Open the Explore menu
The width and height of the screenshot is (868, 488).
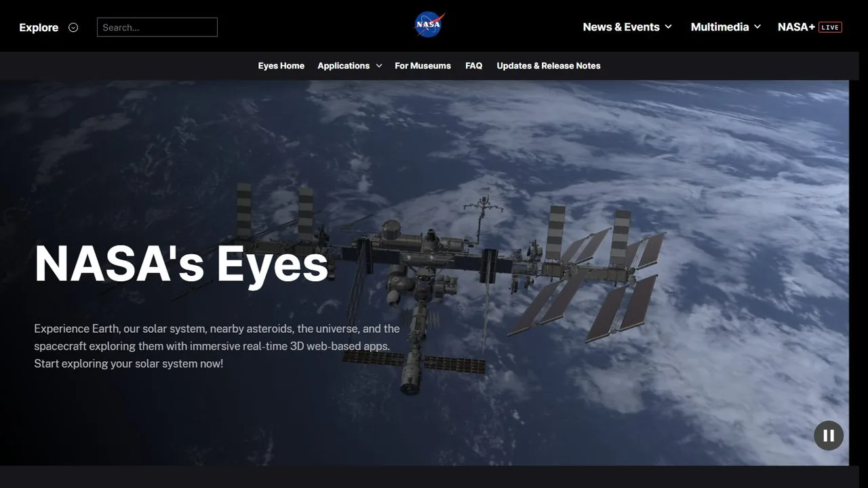[39, 27]
